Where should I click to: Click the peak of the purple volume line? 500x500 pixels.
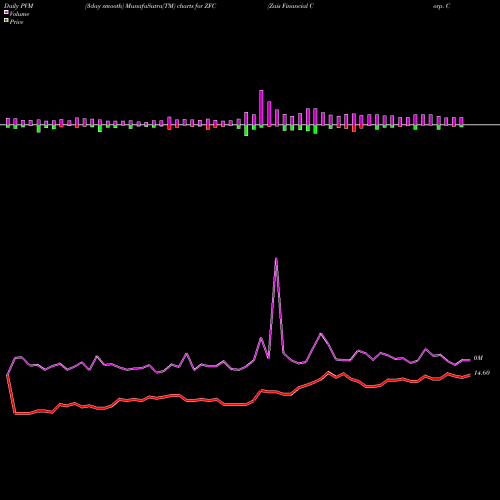pyautogui.click(x=276, y=258)
